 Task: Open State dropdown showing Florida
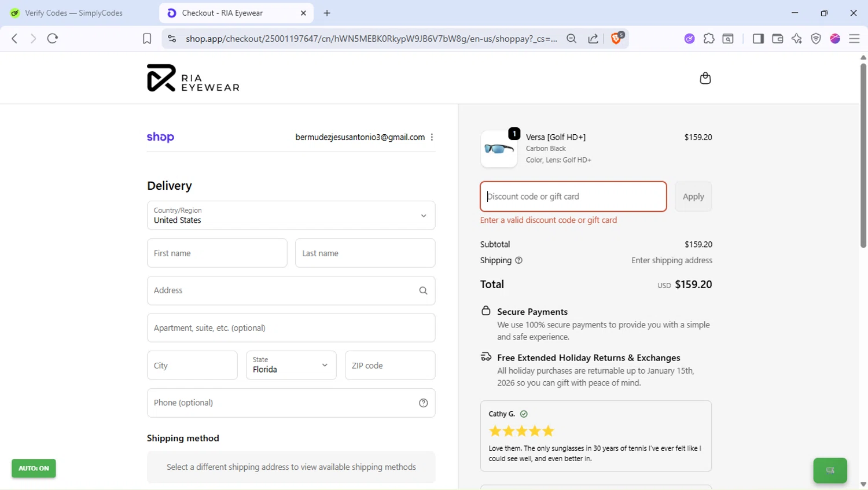(x=291, y=365)
